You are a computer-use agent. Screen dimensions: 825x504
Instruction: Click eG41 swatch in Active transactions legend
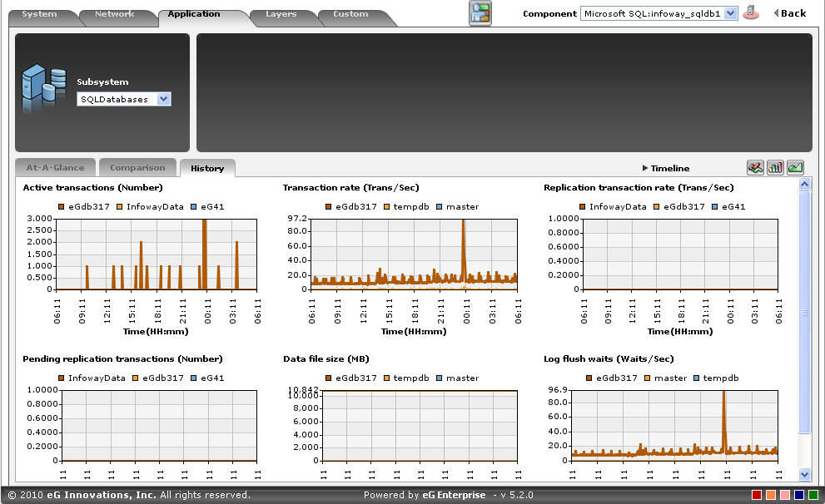pos(193,206)
